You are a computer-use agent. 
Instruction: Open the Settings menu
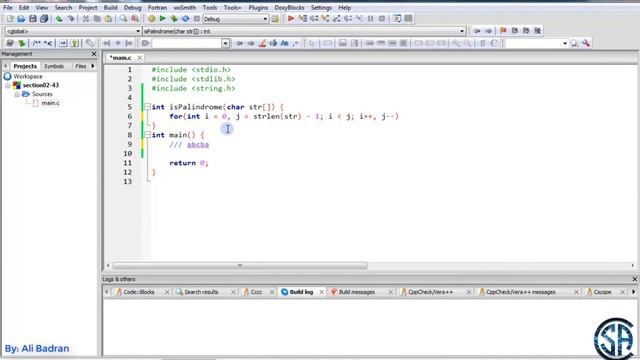pyautogui.click(x=321, y=7)
